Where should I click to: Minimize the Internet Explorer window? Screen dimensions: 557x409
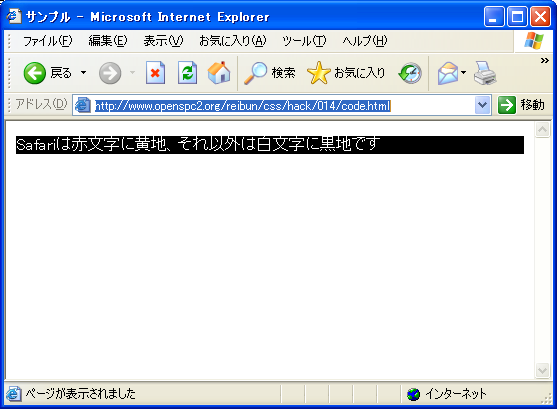click(x=494, y=16)
